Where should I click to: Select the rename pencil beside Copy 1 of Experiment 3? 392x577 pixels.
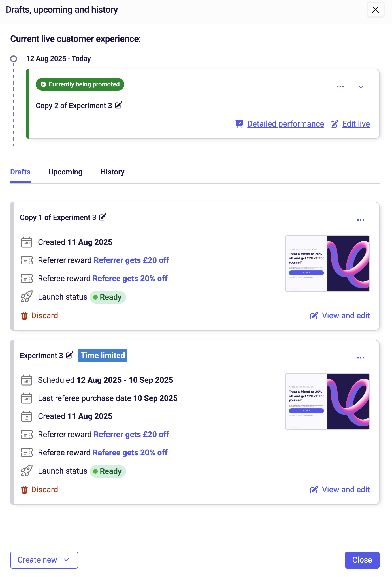click(103, 217)
